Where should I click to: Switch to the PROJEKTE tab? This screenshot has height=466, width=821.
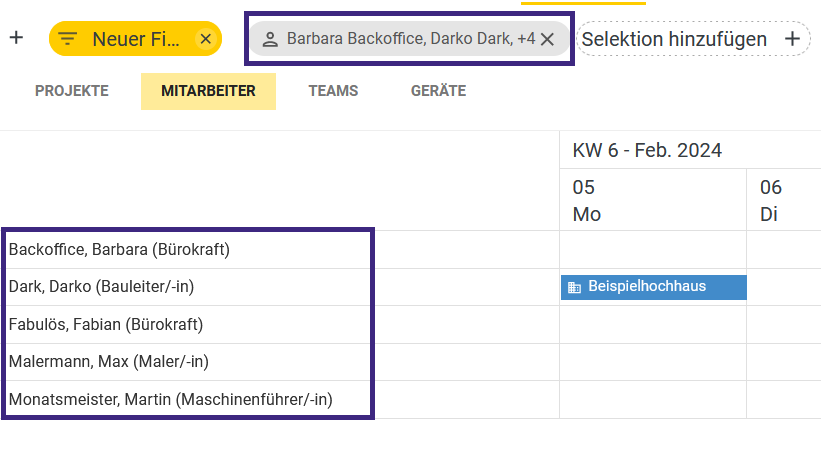(x=72, y=91)
